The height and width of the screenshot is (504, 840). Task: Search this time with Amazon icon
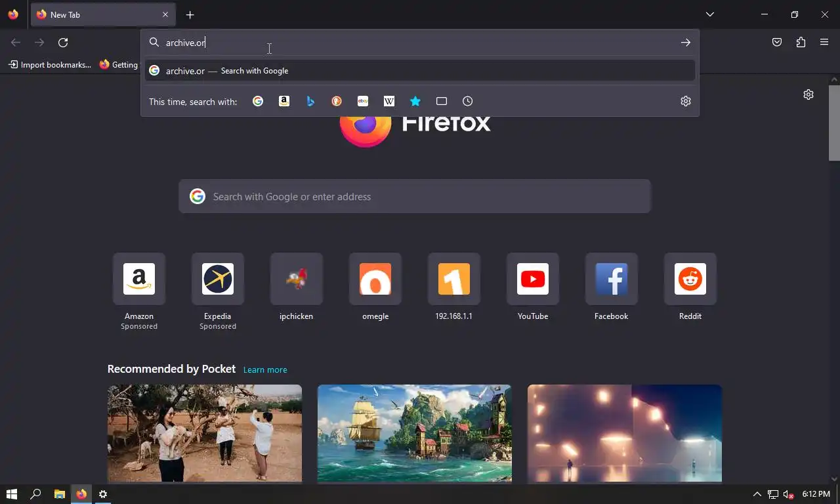(x=284, y=101)
